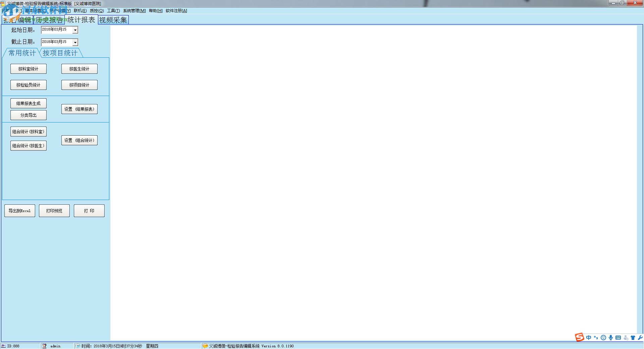644x349 pixels.
Task: Open 设置 (结果报表) settings button
Action: 79,109
